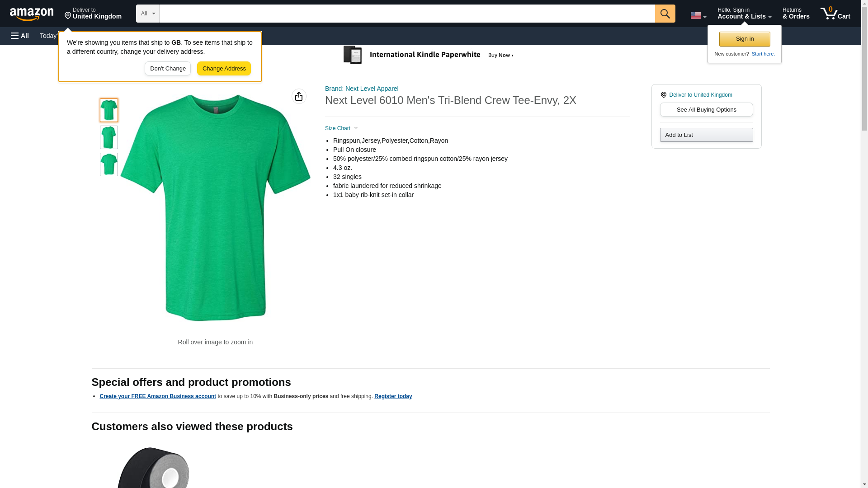This screenshot has height=488, width=868.
Task: Expand the search category All dropdown
Action: coord(147,14)
